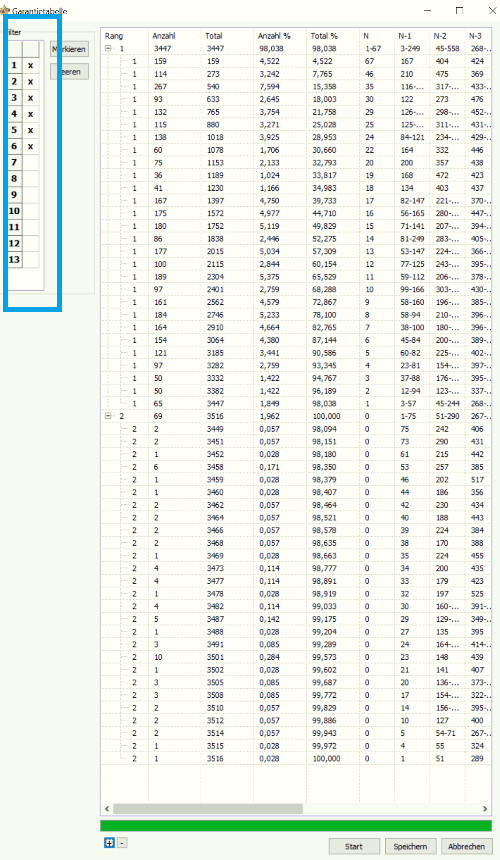This screenshot has height=860, width=500.
Task: Toggle the x mark in filter row 1
Action: point(30,65)
